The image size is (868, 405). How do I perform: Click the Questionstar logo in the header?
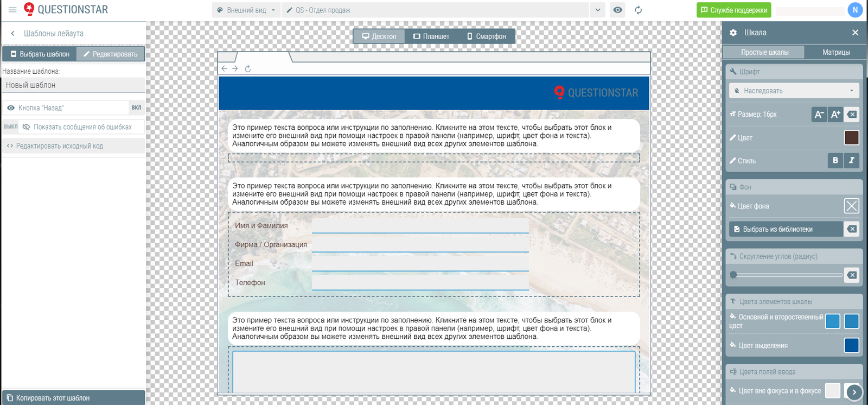66,9
